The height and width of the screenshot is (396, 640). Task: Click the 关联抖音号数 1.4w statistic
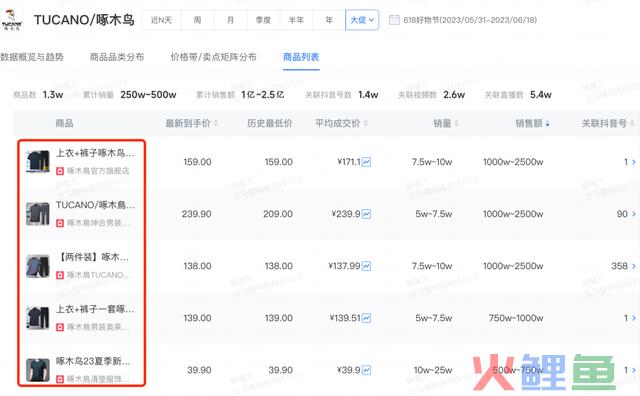(342, 95)
